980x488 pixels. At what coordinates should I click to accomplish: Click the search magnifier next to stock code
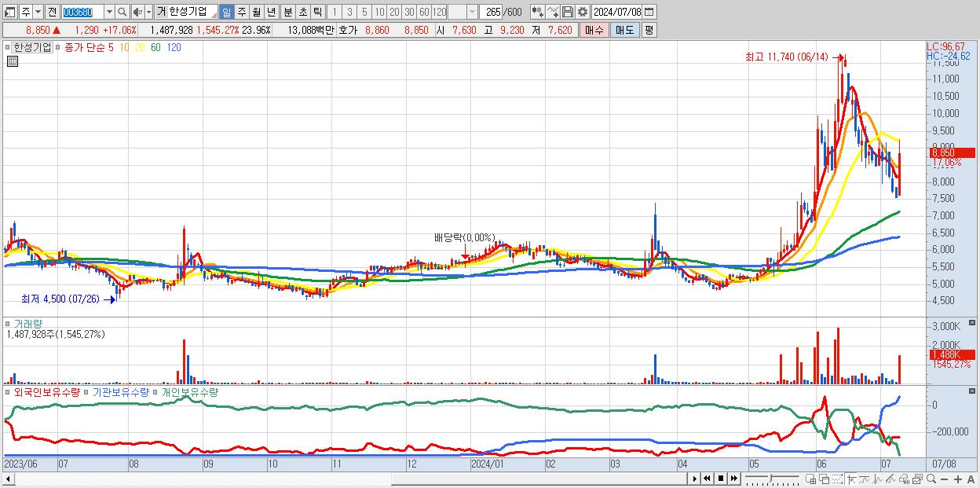click(x=122, y=12)
